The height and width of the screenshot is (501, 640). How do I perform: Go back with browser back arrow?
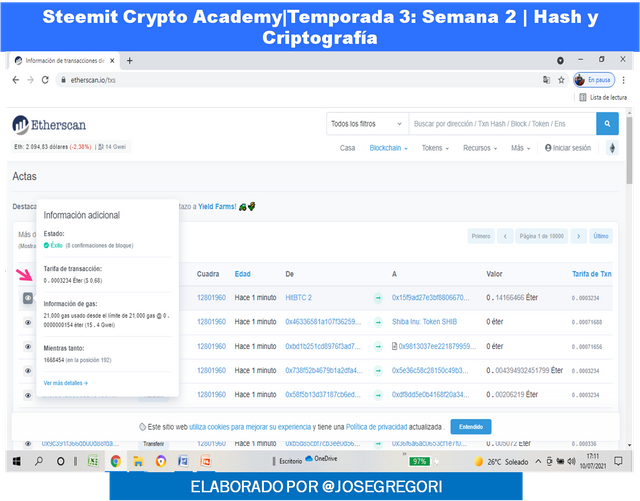(x=16, y=80)
